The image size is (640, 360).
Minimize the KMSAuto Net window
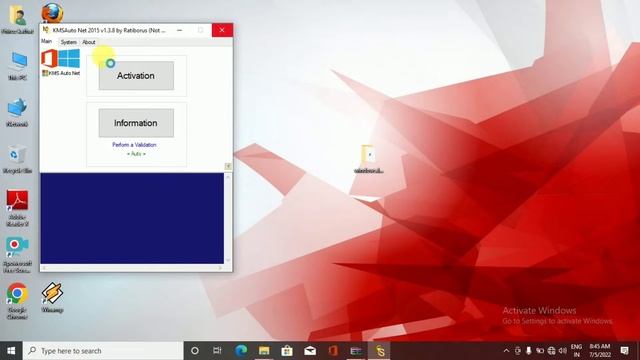180,30
